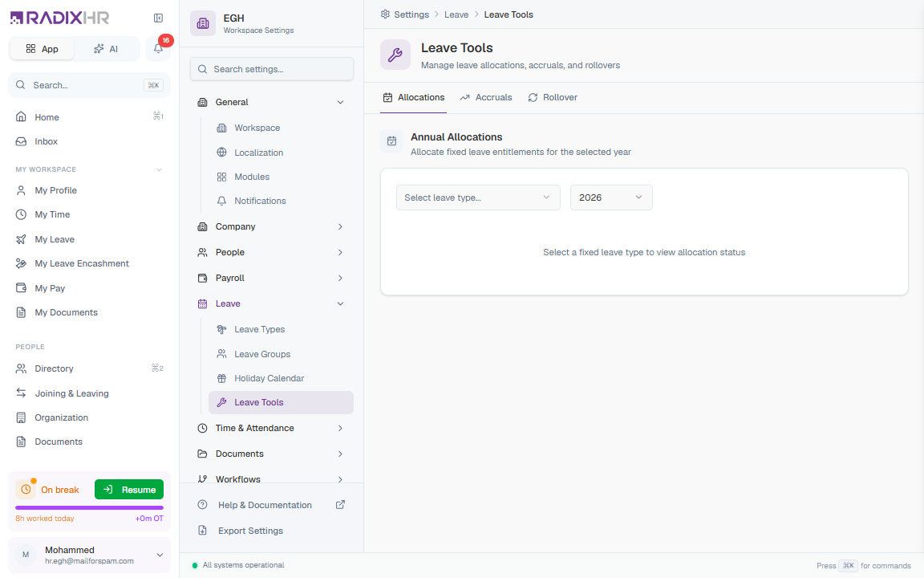
Task: Open notifications bell with 16 badge
Action: [x=158, y=48]
